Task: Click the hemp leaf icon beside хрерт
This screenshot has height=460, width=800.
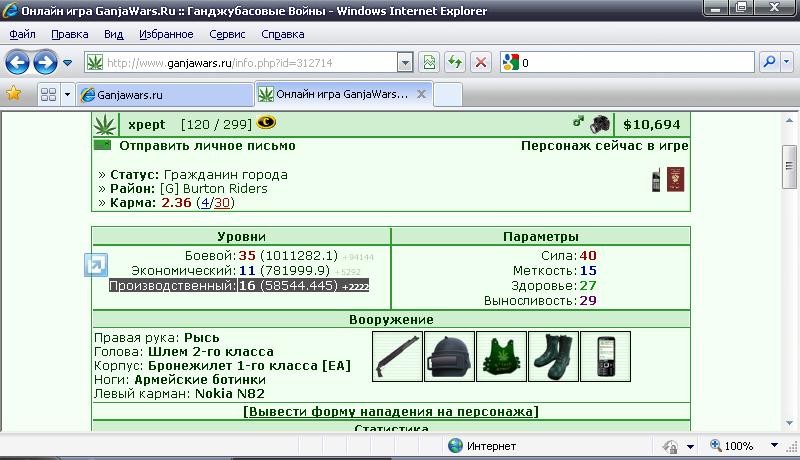Action: 105,124
